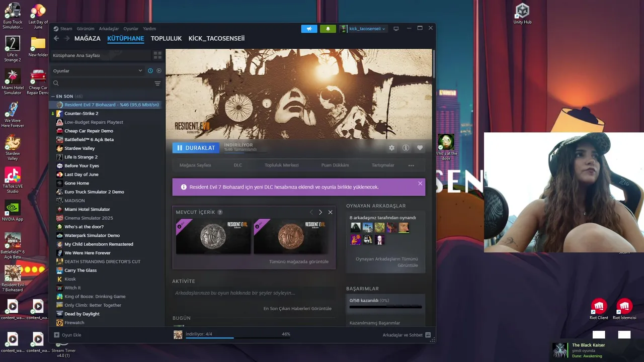Open Life is Strange 2 desktop icon
Image resolution: width=644 pixels, height=362 pixels.
(x=13, y=49)
